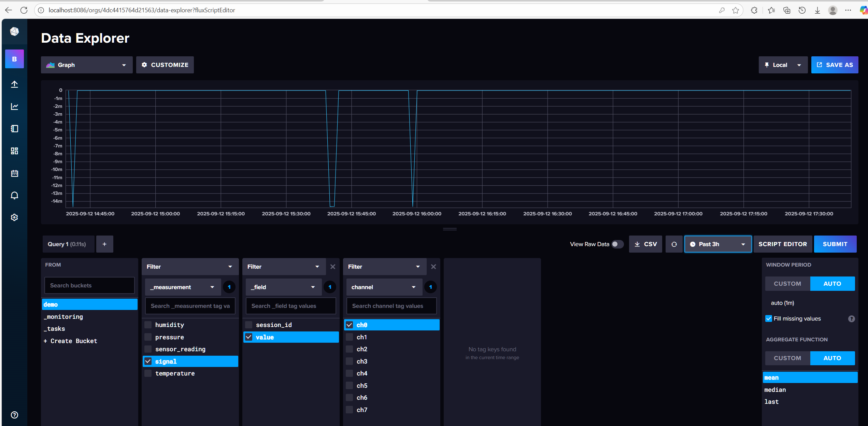Open browser favorites list icon
The width and height of the screenshot is (868, 426).
pyautogui.click(x=771, y=10)
